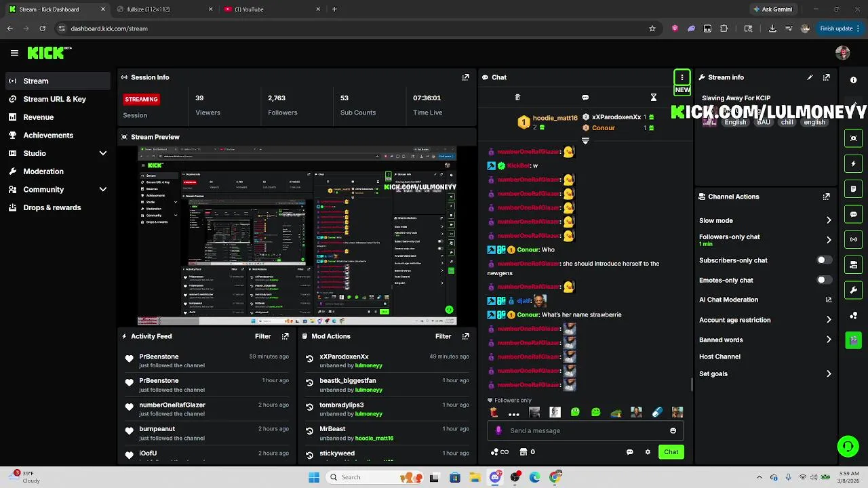868x488 pixels.
Task: Bookmark this page with the star icon
Action: [x=652, y=28]
